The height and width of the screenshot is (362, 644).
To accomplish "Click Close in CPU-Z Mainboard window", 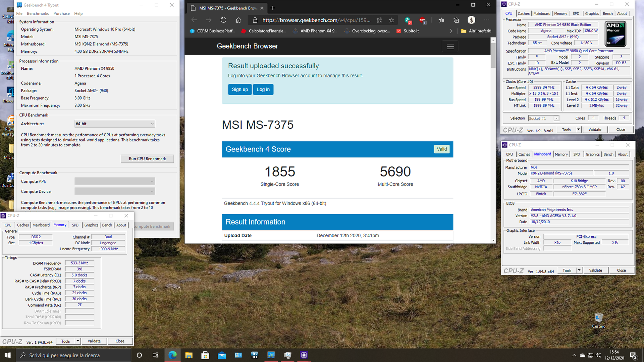I will click(x=621, y=270).
